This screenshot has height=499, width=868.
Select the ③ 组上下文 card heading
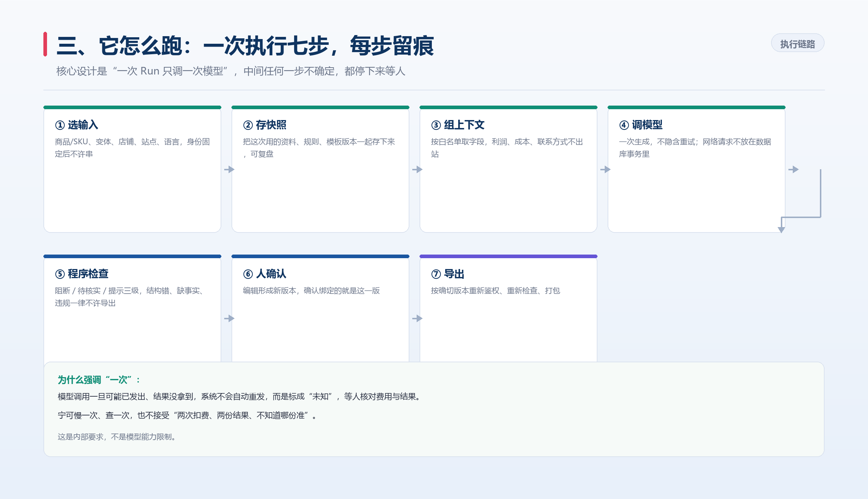click(458, 125)
